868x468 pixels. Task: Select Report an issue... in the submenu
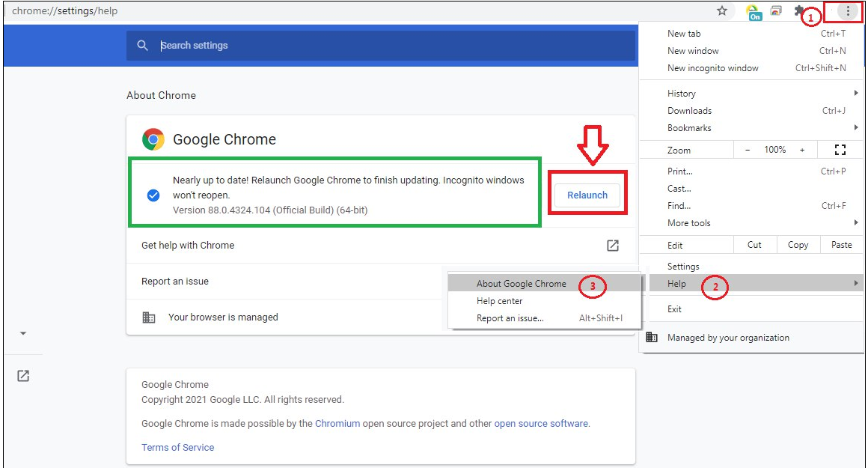pos(544,318)
